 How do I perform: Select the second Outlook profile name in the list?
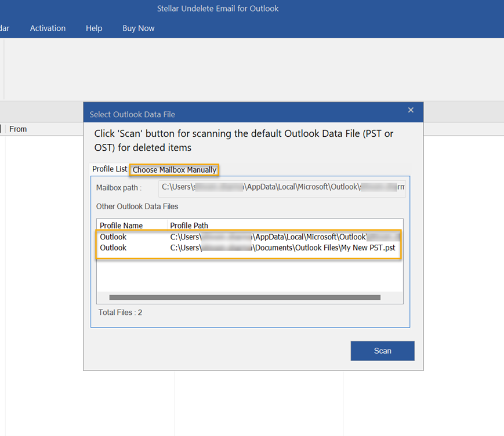113,248
